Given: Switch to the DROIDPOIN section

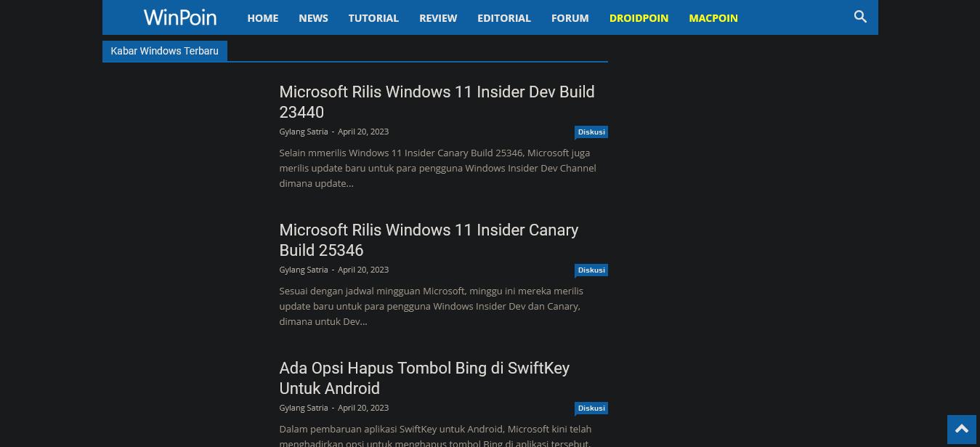Looking at the screenshot, I should click(639, 17).
